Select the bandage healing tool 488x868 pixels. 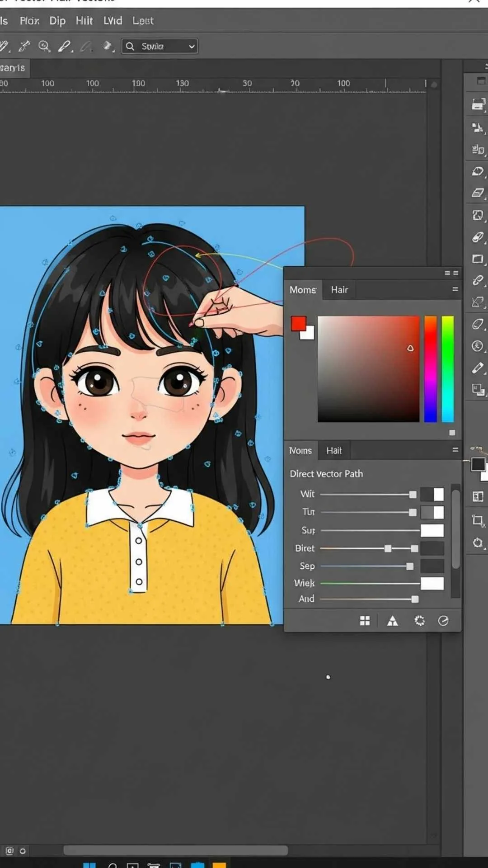point(478,237)
